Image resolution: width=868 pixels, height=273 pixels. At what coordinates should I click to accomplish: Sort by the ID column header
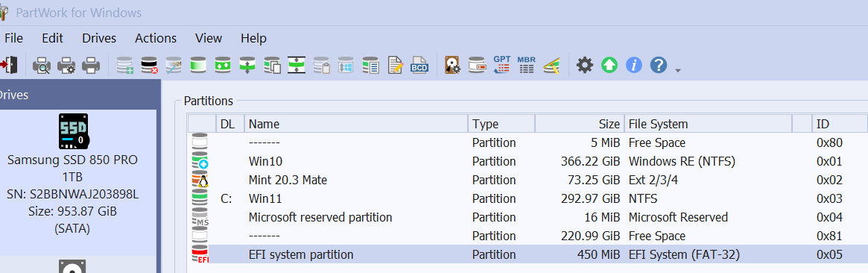coord(840,124)
